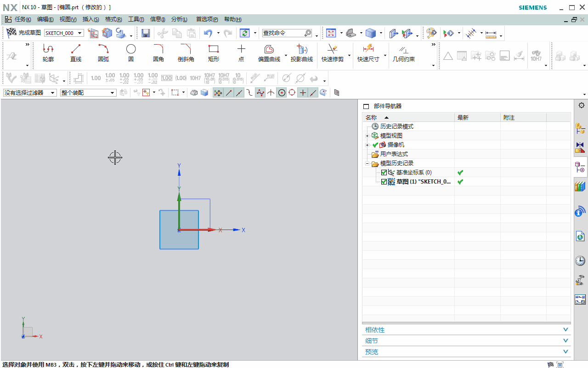Start the 快速尺寸 rapid dimension tool
Image resolution: width=588 pixels, height=368 pixels.
(x=368, y=53)
